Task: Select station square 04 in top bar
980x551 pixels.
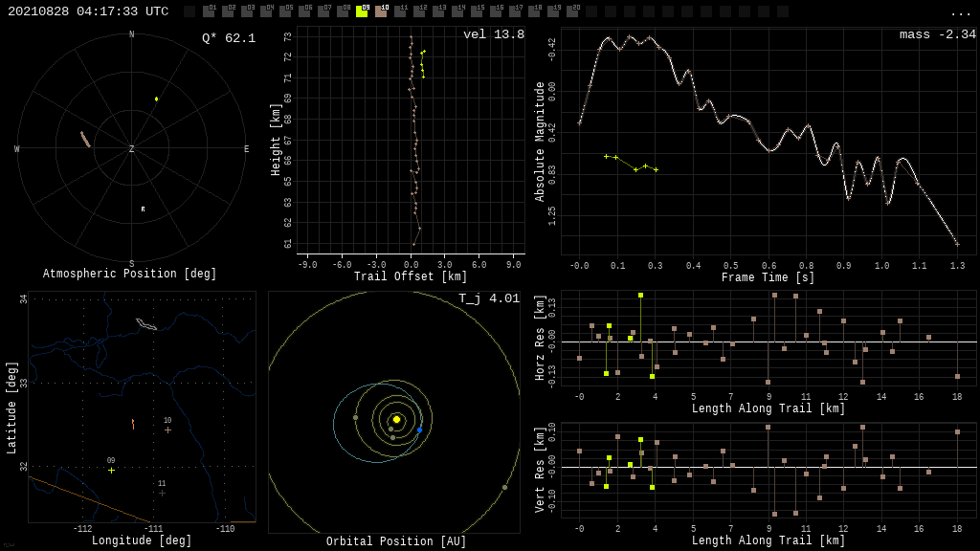Action: tap(266, 11)
